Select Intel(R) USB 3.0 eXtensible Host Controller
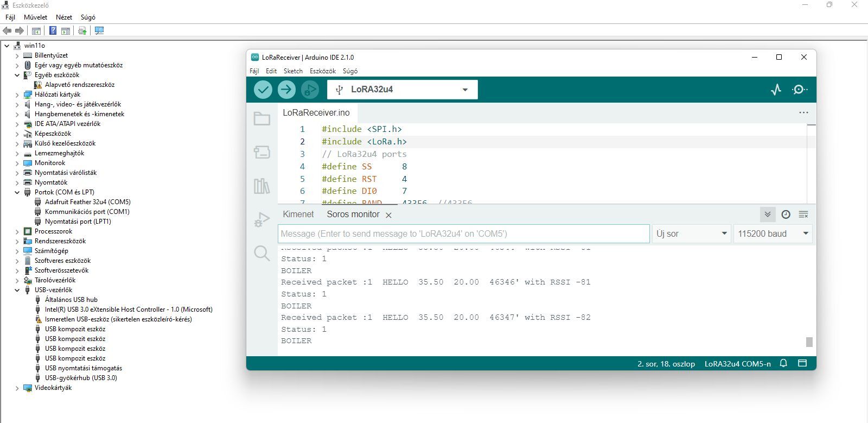The height and width of the screenshot is (423, 868). pos(129,310)
